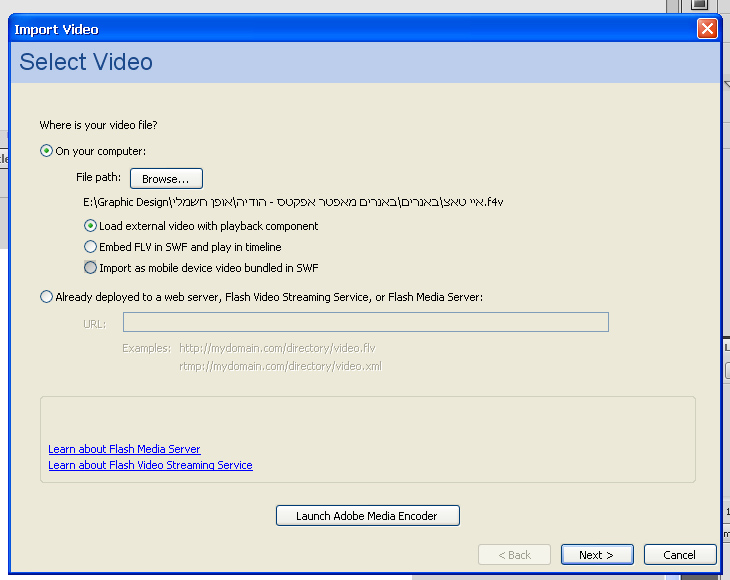Screen dimensions: 730x580
Task: Click the 'Where is your video file?' text
Action: pyautogui.click(x=98, y=125)
